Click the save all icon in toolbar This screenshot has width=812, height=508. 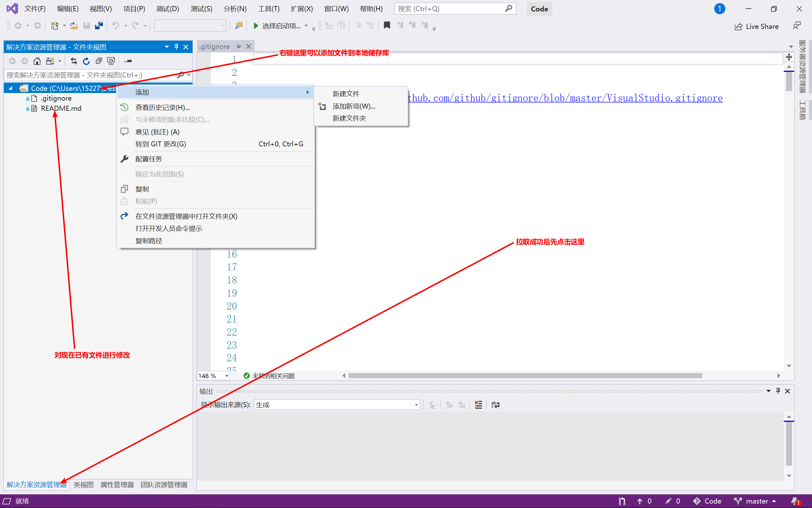[x=99, y=25]
